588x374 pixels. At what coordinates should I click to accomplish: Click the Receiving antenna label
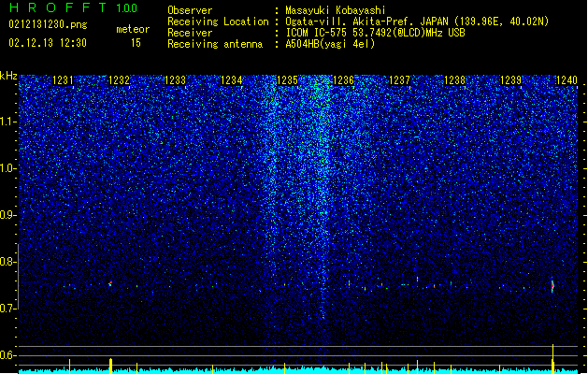click(x=215, y=44)
